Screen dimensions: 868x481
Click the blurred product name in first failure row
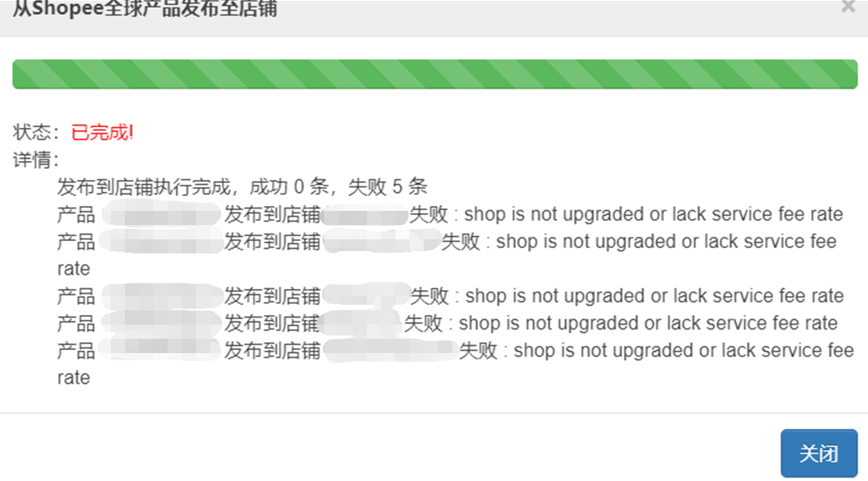click(x=161, y=215)
